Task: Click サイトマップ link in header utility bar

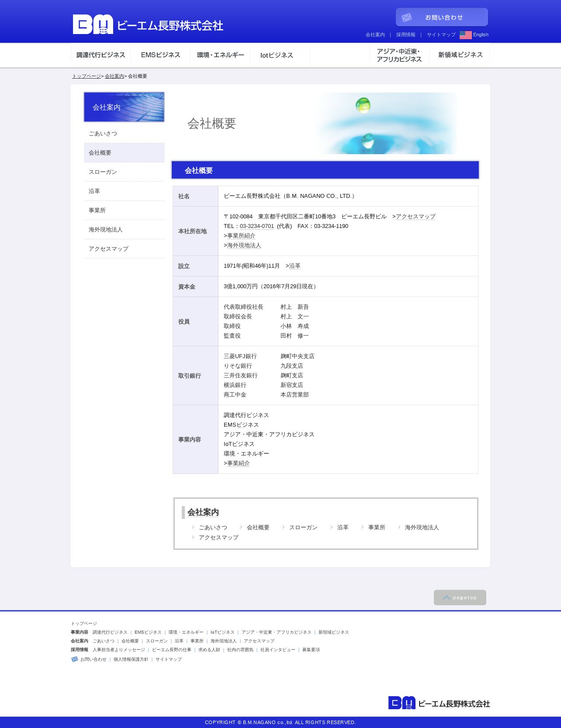Action: click(x=441, y=35)
